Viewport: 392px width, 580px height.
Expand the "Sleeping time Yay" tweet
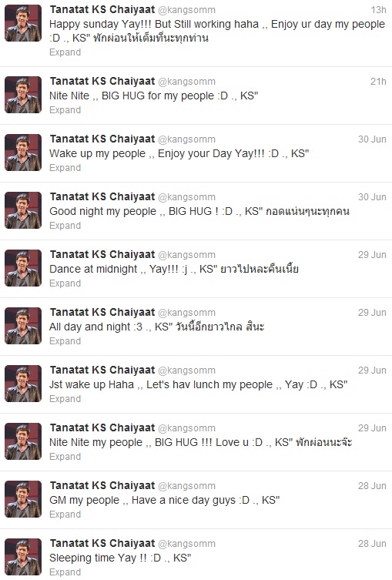pos(65,572)
